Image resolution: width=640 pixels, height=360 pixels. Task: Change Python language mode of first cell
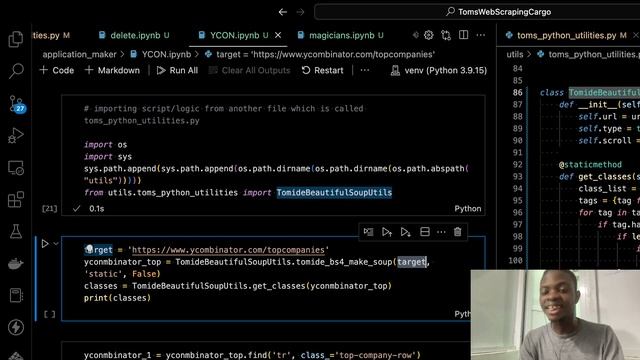pos(468,209)
